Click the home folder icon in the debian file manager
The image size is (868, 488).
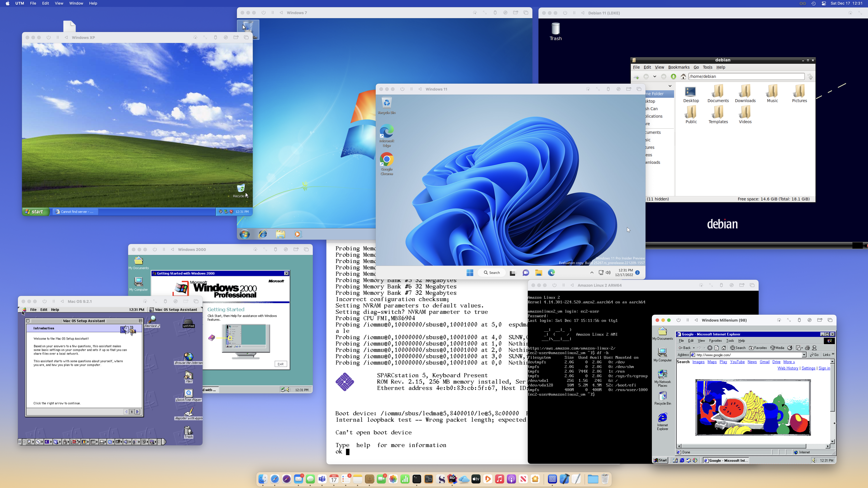click(x=683, y=76)
